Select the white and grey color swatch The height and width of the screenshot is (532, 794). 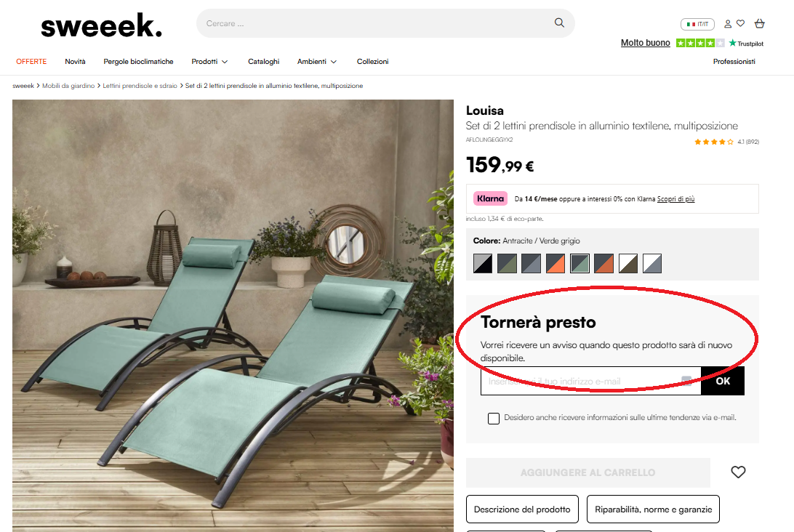point(652,263)
